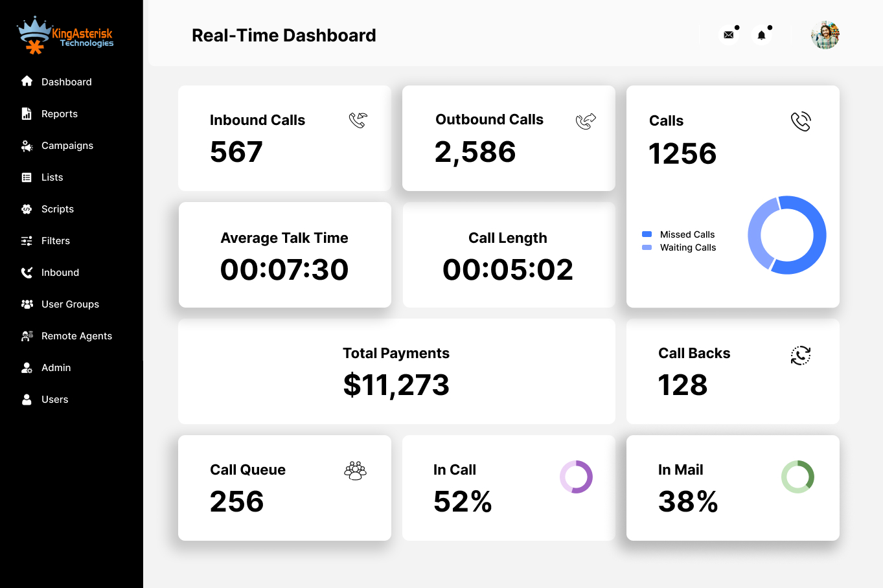Image resolution: width=883 pixels, height=588 pixels.
Task: Click the In Call purple progress ring
Action: coord(576,477)
